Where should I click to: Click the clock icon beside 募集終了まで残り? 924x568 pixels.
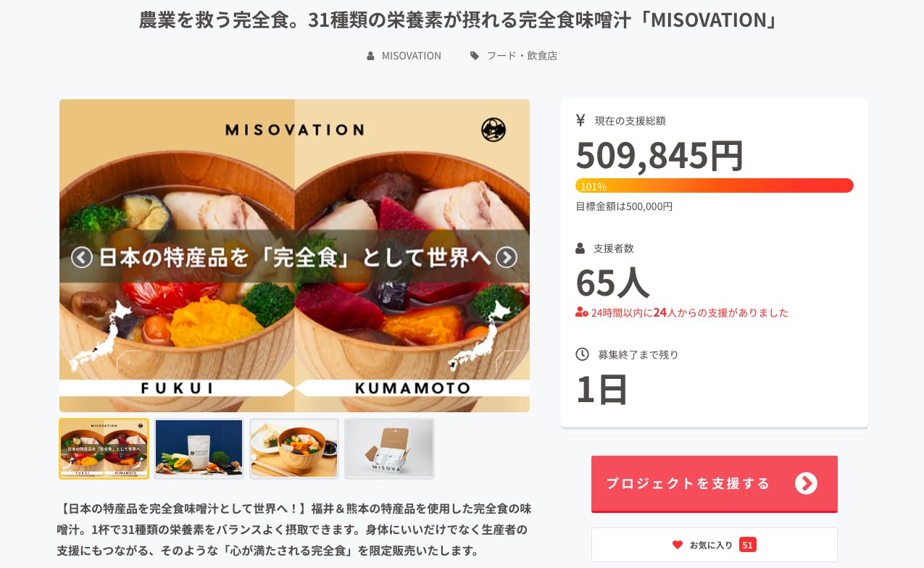[582, 354]
